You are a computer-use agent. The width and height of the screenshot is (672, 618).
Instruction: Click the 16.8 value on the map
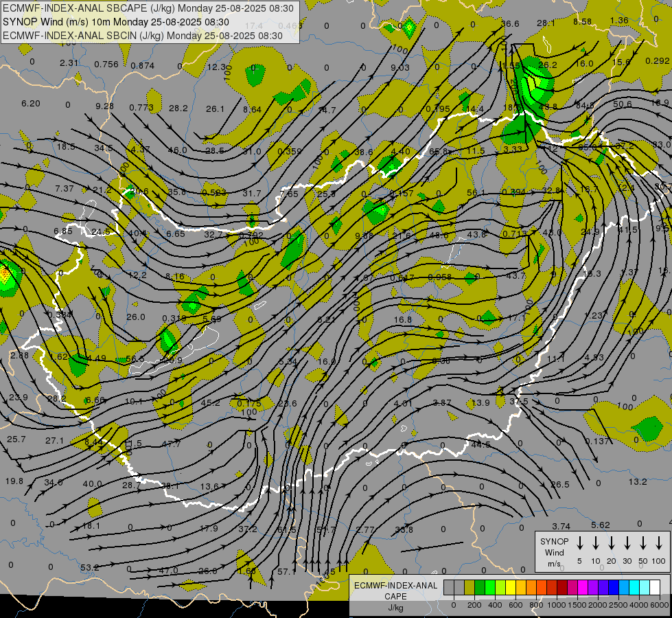[403, 319]
